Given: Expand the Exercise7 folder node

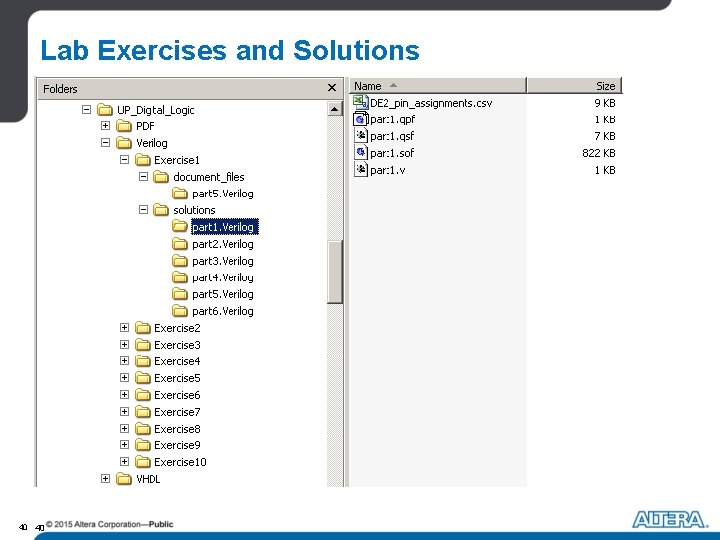Looking at the screenshot, I should pyautogui.click(x=124, y=411).
